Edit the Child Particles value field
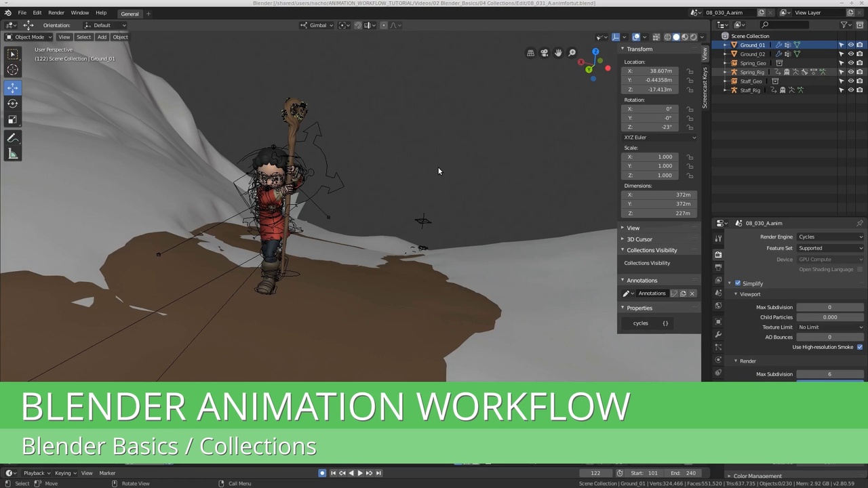Viewport: 868px width, 488px height. coord(830,317)
